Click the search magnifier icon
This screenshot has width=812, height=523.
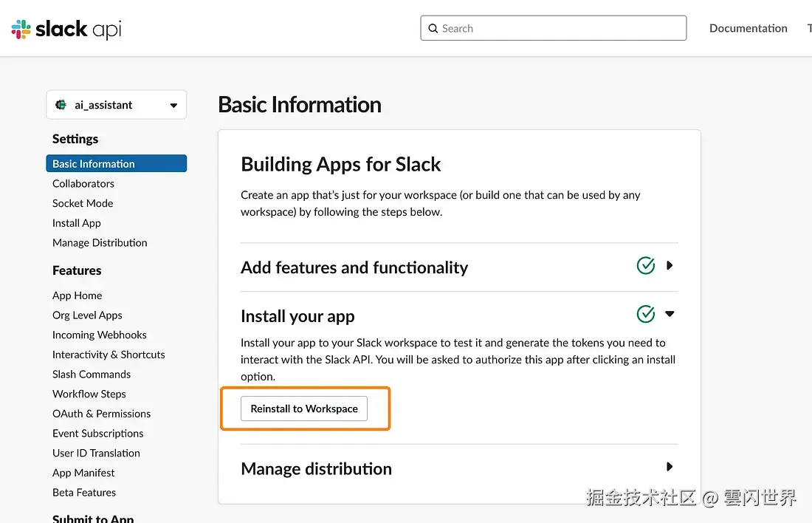point(433,29)
